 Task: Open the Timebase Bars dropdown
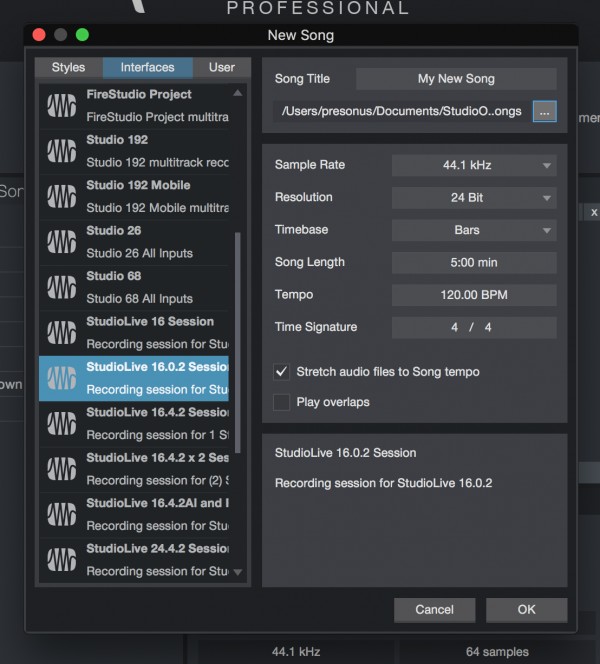coord(473,230)
